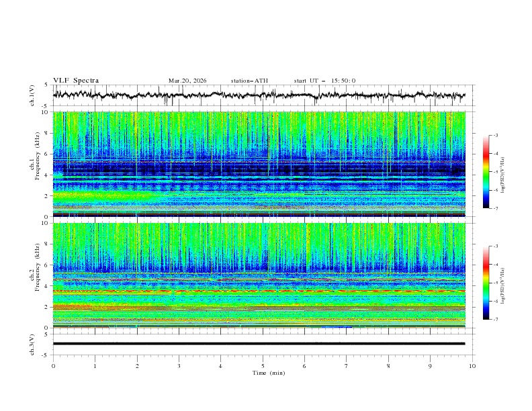Image resolution: width=532 pixels, height=411 pixels.
Task: Click the time axis tick label "10"
Action: [x=472, y=366]
